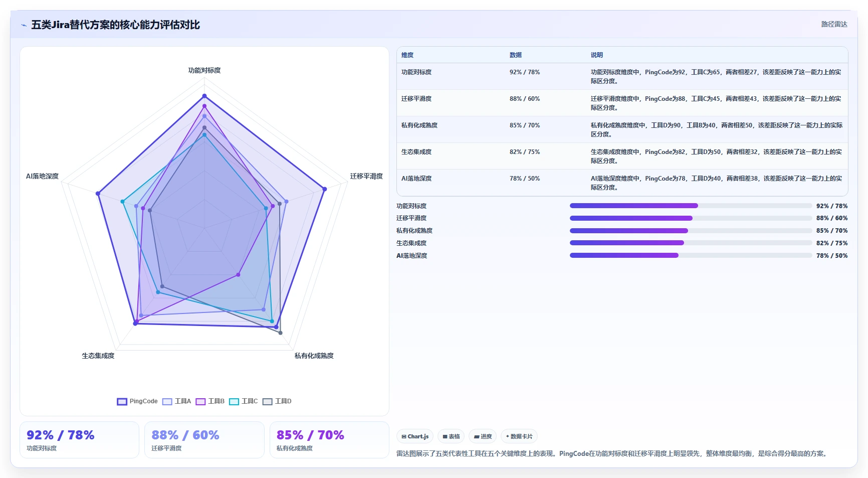The image size is (868, 478).
Task: Select the 私有化成熟度 progress bar
Action: point(691,231)
